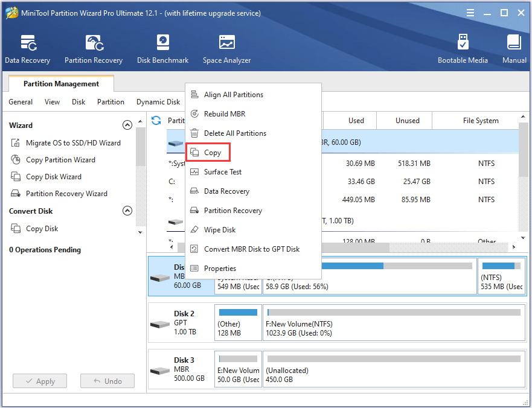Image resolution: width=532 pixels, height=408 pixels.
Task: Select the (Other) 128 MB partition on Disk 2
Action: pos(238,322)
